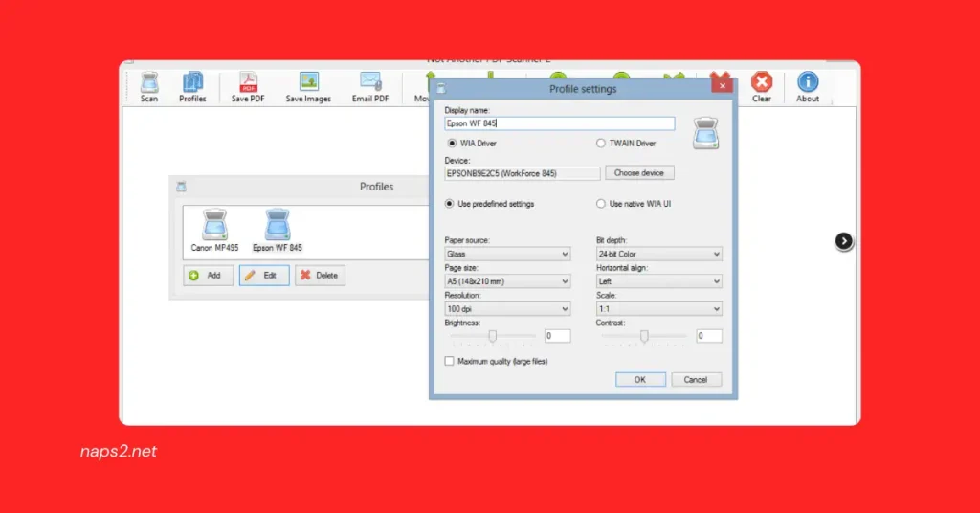This screenshot has width=980, height=513.
Task: Open the Bit depth dropdown
Action: pos(658,255)
